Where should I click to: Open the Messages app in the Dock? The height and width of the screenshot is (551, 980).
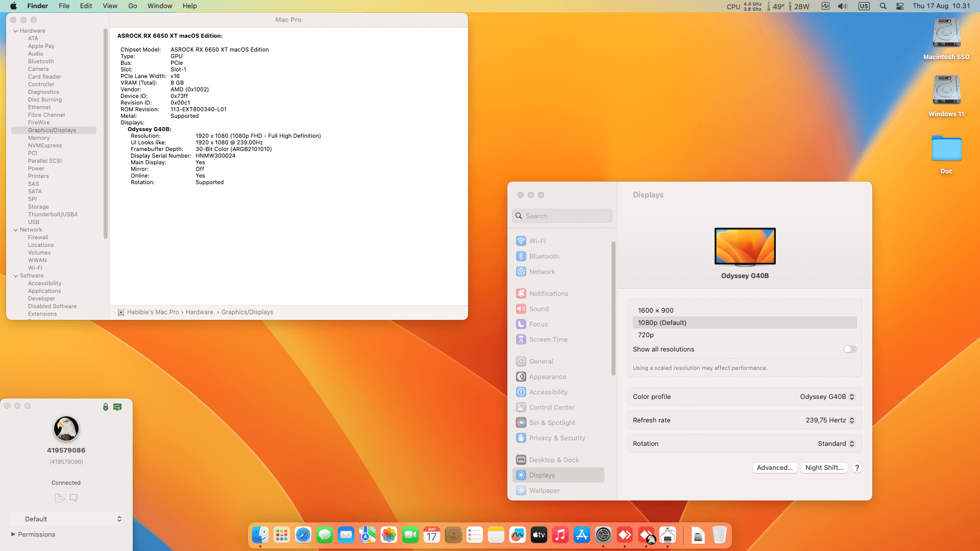[325, 535]
